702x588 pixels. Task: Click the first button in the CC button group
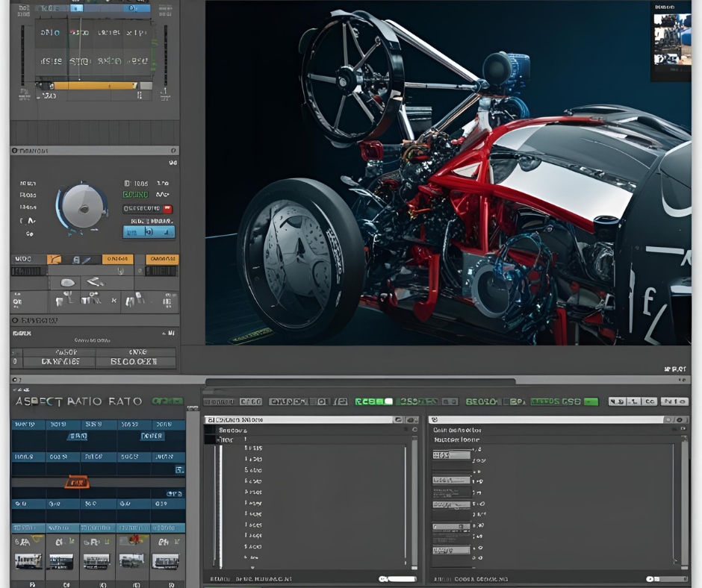617,402
